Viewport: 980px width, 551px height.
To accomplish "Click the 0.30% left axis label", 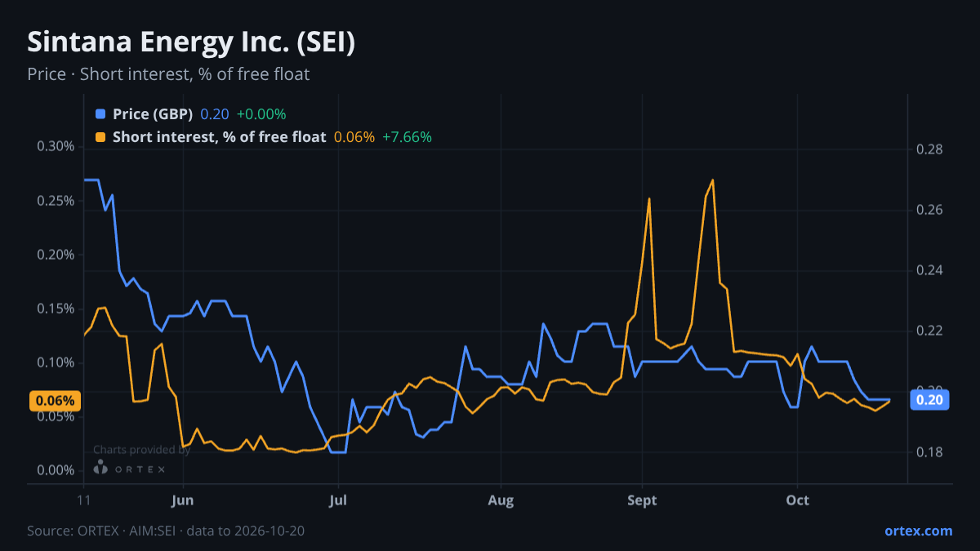I will pos(56,147).
